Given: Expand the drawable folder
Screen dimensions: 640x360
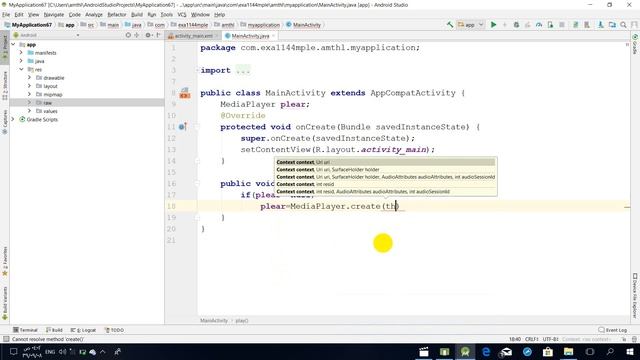Looking at the screenshot, I should (29, 78).
